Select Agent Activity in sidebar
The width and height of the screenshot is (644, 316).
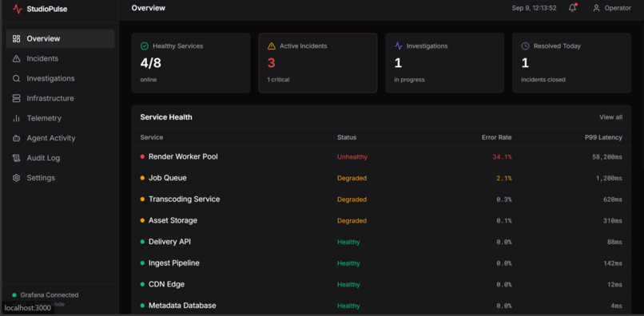[x=60, y=138]
